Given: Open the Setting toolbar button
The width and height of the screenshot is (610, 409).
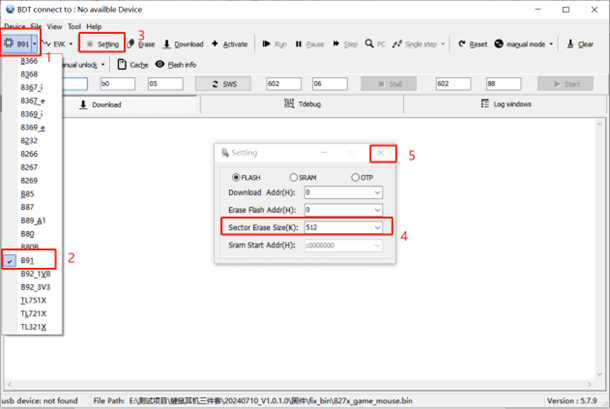Looking at the screenshot, I should (103, 44).
